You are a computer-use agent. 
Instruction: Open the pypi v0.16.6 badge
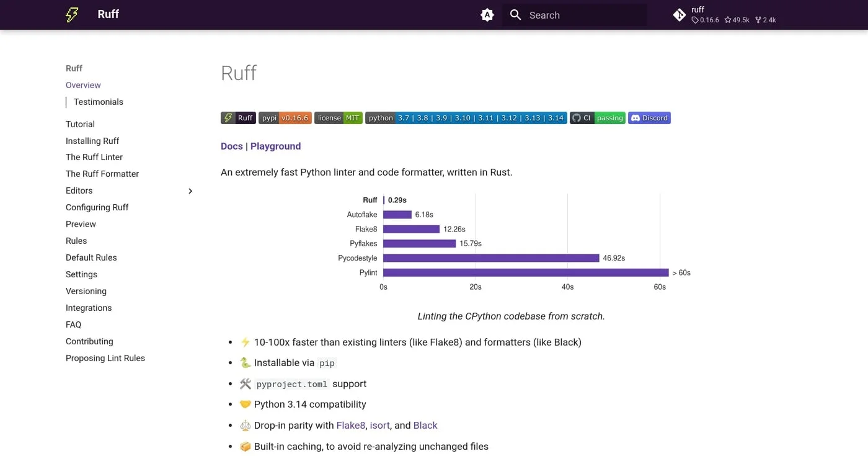pos(285,118)
